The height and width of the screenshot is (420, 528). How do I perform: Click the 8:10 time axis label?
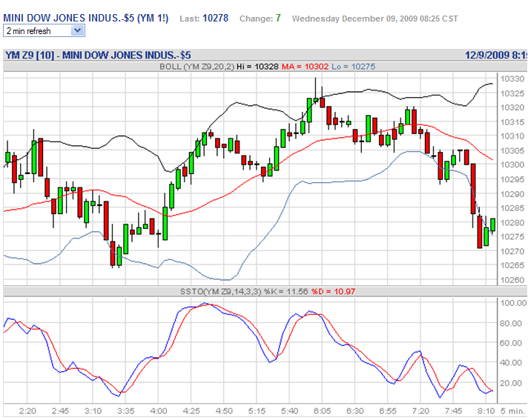[x=486, y=411]
